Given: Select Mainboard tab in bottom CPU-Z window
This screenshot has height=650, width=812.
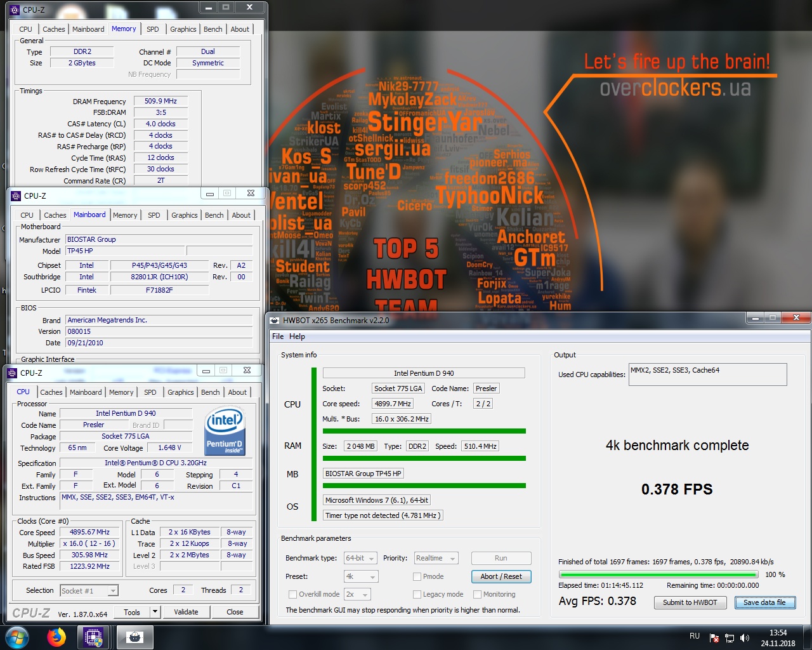Looking at the screenshot, I should point(86,392).
